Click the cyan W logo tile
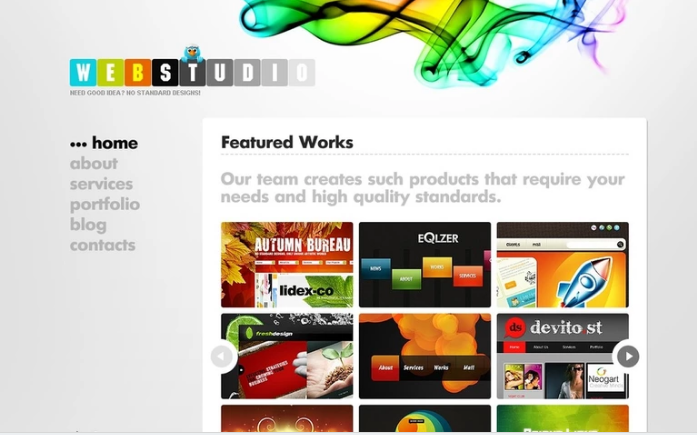This screenshot has width=697, height=435. point(83,72)
